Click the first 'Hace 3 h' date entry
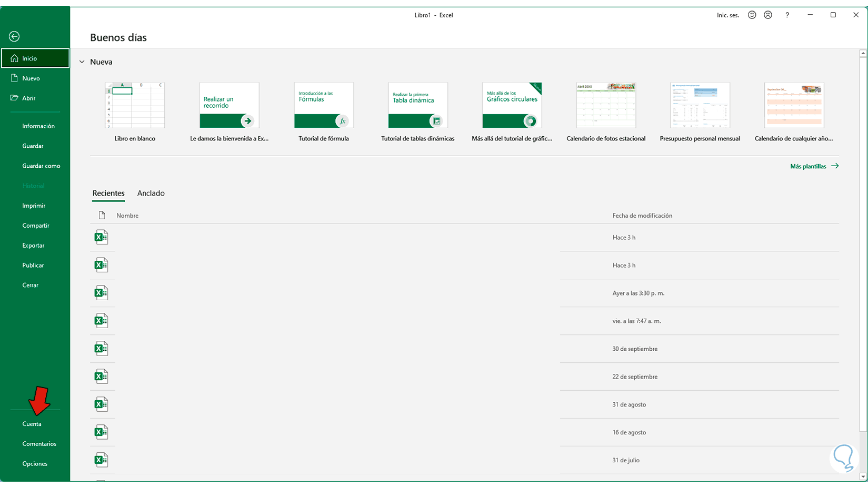 pos(624,238)
